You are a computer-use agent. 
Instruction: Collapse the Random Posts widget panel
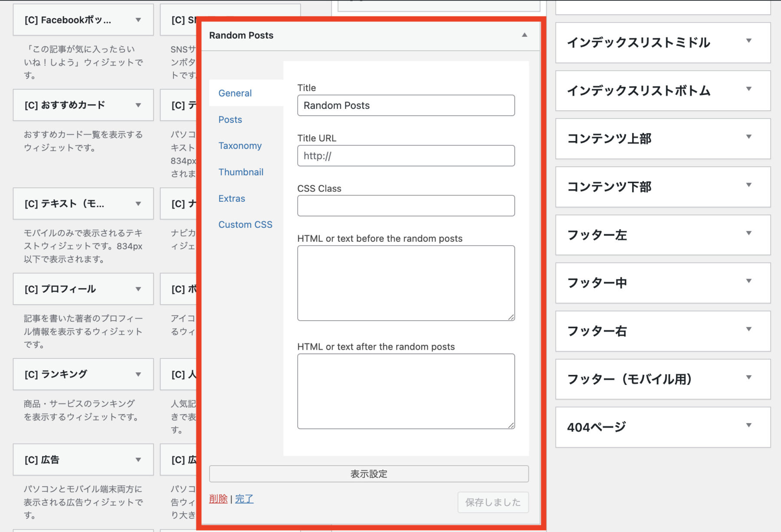click(524, 35)
